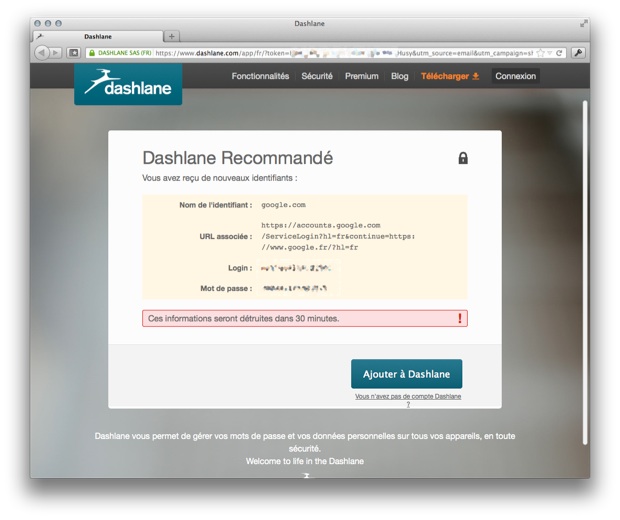
Task: Click the 30 minutes destruction warning text
Action: click(244, 318)
